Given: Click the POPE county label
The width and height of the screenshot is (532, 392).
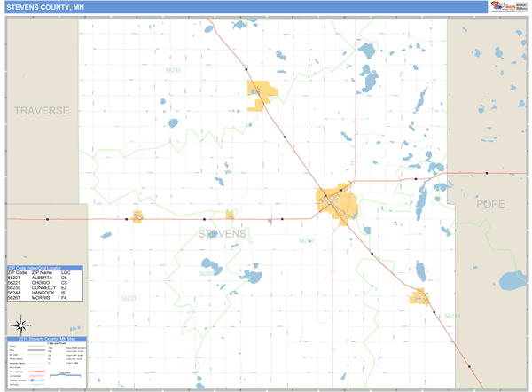Looking at the screenshot, I should pyautogui.click(x=490, y=204).
